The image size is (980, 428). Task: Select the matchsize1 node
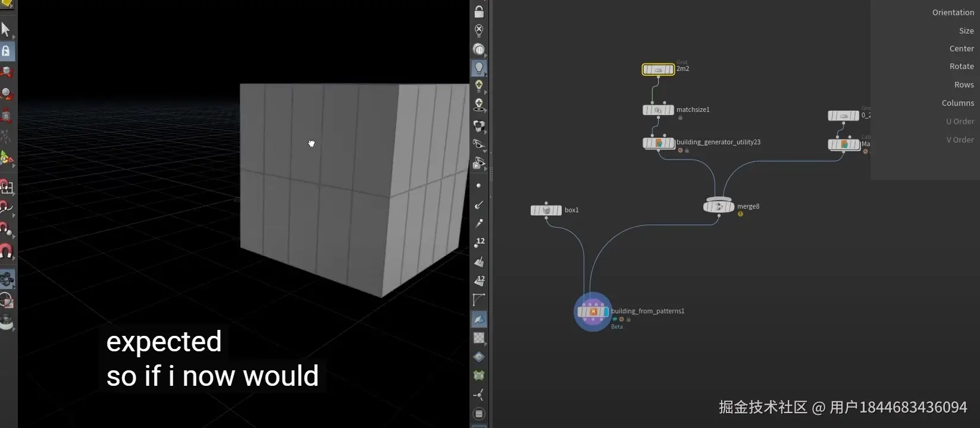tap(658, 110)
